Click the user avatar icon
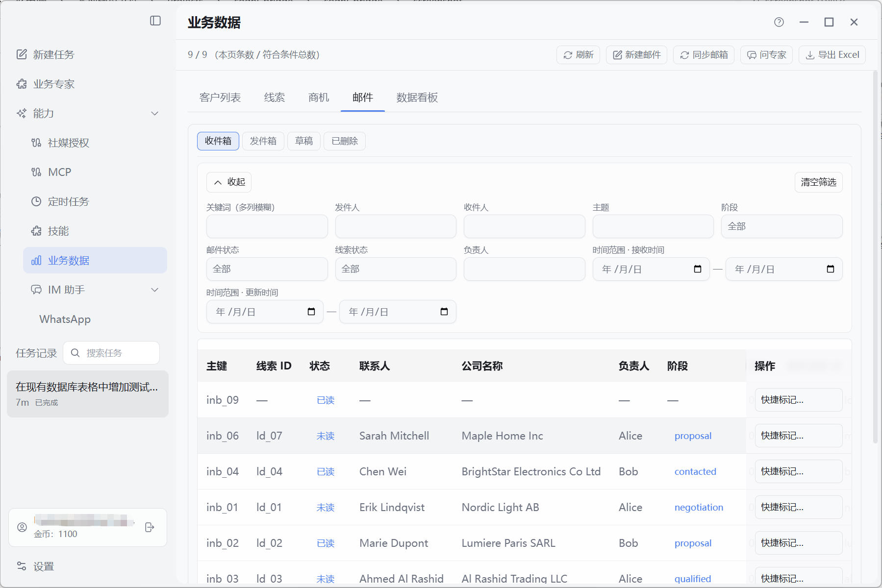Screen dimensions: 882x588 pyautogui.click(x=22, y=527)
